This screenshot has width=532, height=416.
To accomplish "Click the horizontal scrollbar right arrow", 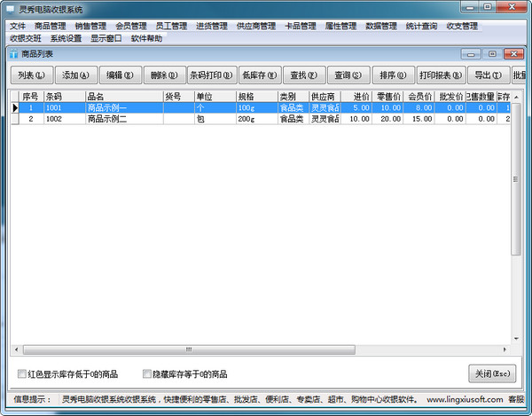I will pyautogui.click(x=505, y=349).
